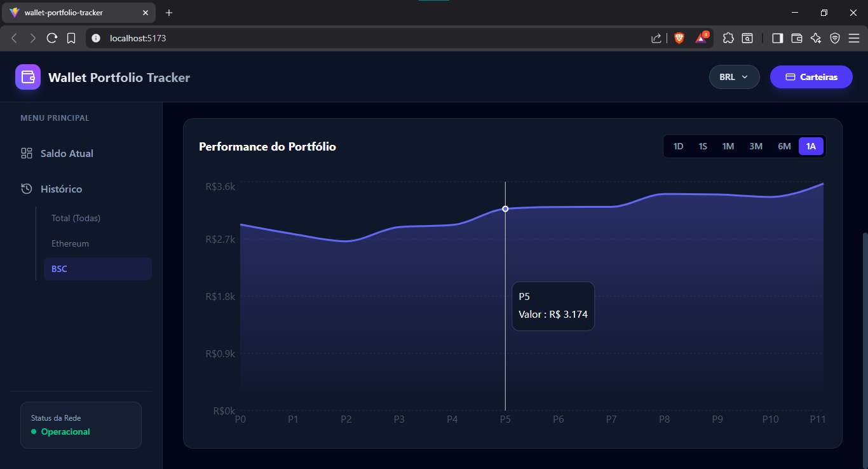Open the browser hamburger menu
This screenshot has width=868, height=469.
coord(855,37)
